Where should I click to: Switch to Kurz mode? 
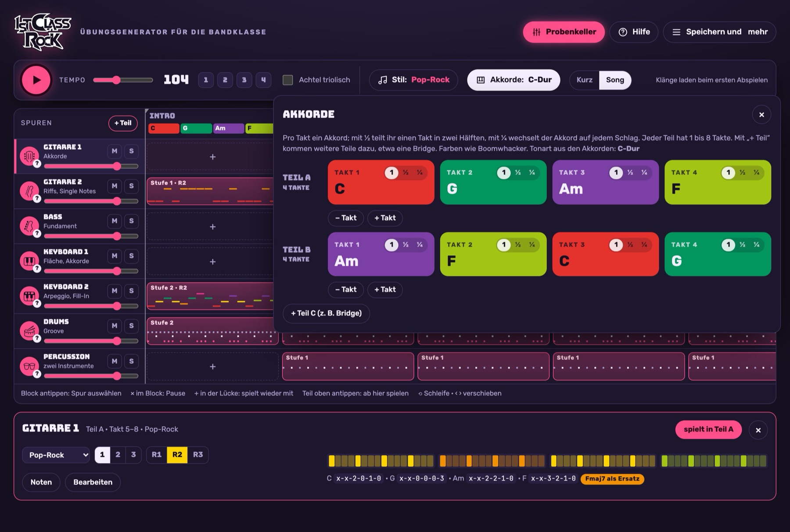click(585, 80)
